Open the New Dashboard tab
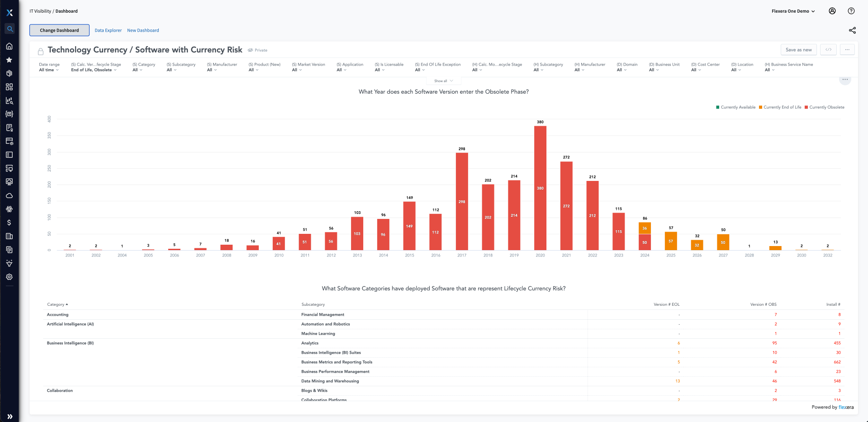868x422 pixels. click(x=143, y=30)
